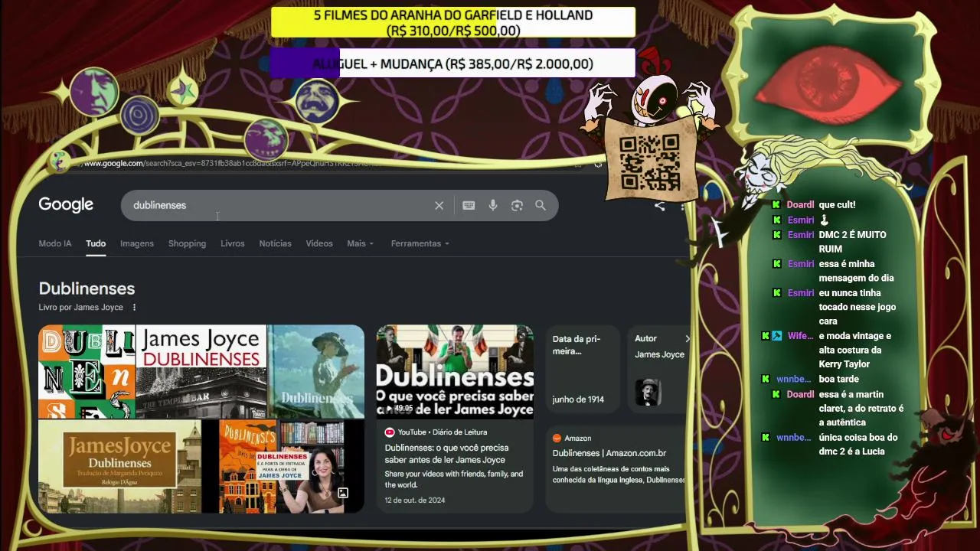Click the "Data da primeira..." card

[x=582, y=370]
